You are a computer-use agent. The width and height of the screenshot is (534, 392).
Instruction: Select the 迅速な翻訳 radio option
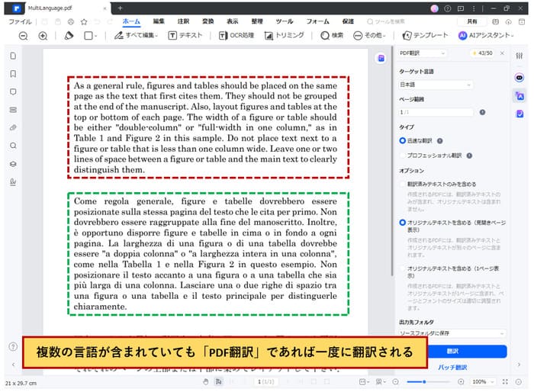coord(403,140)
